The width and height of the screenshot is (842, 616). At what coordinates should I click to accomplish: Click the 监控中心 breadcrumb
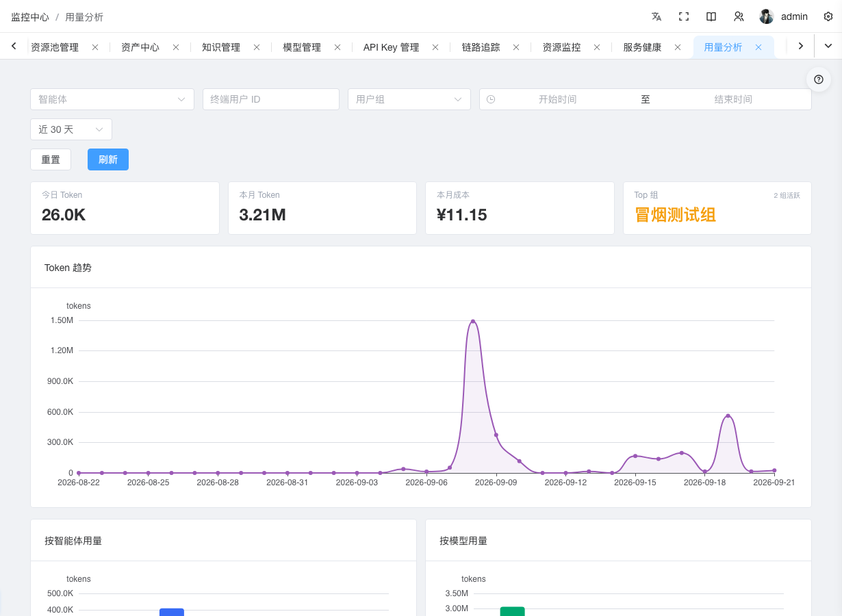coord(30,17)
